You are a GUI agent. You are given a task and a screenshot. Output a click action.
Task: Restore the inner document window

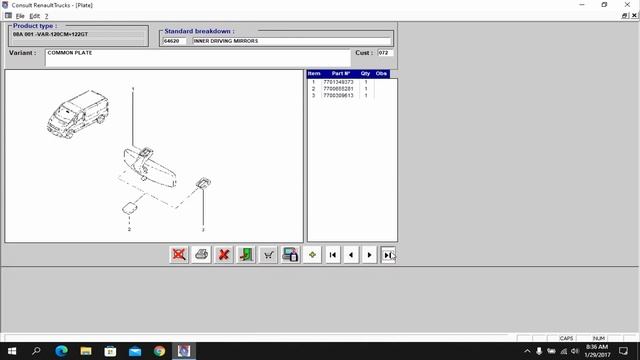click(x=624, y=16)
